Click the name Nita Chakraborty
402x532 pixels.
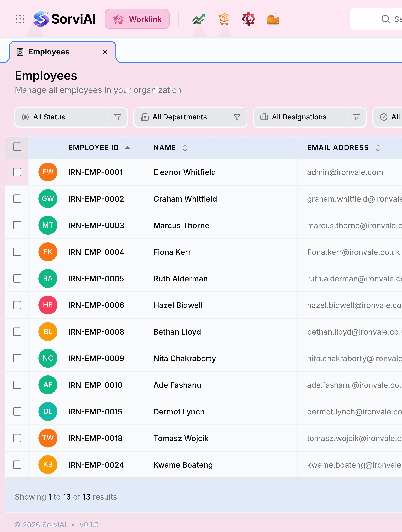[x=185, y=359]
